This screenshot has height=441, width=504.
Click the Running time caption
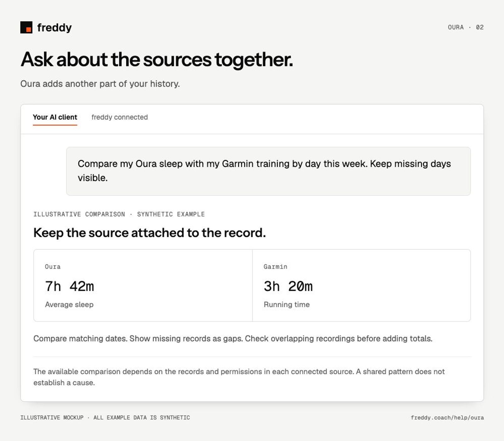pyautogui.click(x=287, y=305)
